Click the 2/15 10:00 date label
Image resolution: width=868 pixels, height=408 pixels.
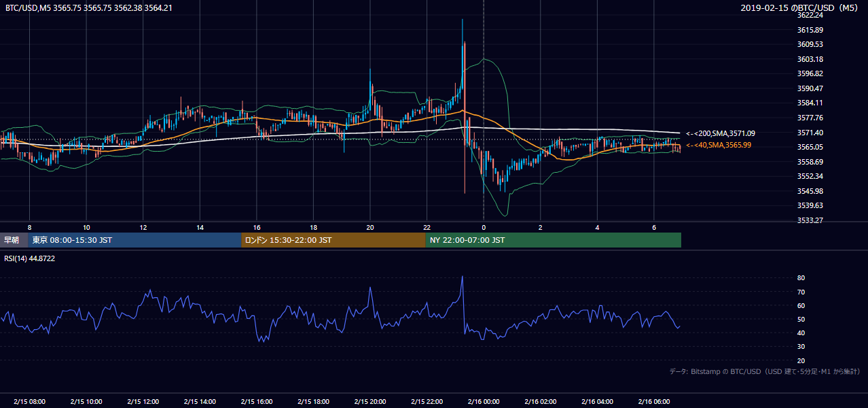(86, 402)
